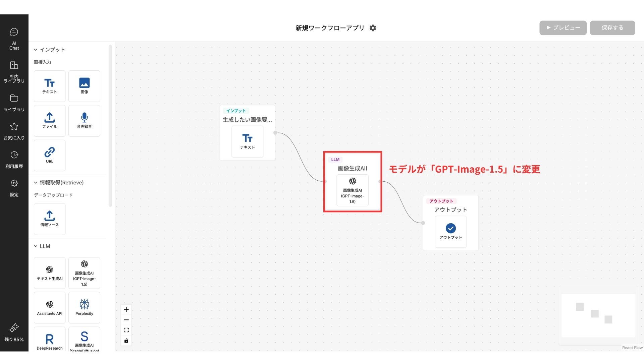
Task: Toggle canvas interactivity lock button
Action: tap(126, 341)
